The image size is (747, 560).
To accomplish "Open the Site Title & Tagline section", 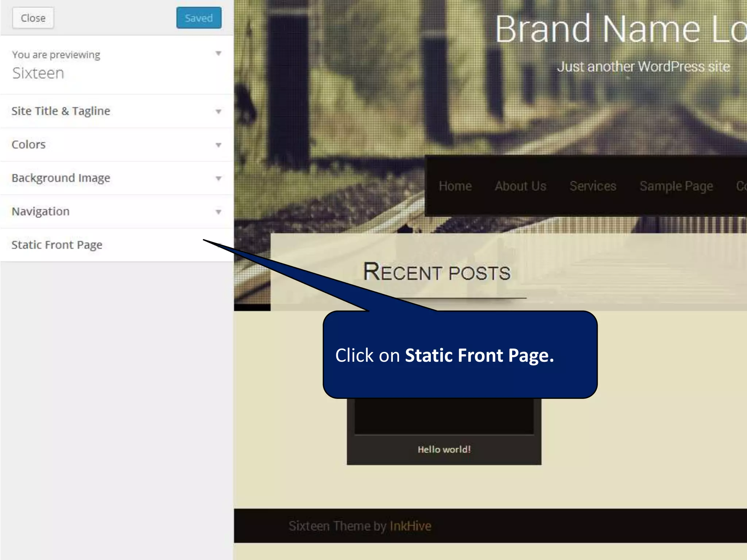I will [117, 111].
